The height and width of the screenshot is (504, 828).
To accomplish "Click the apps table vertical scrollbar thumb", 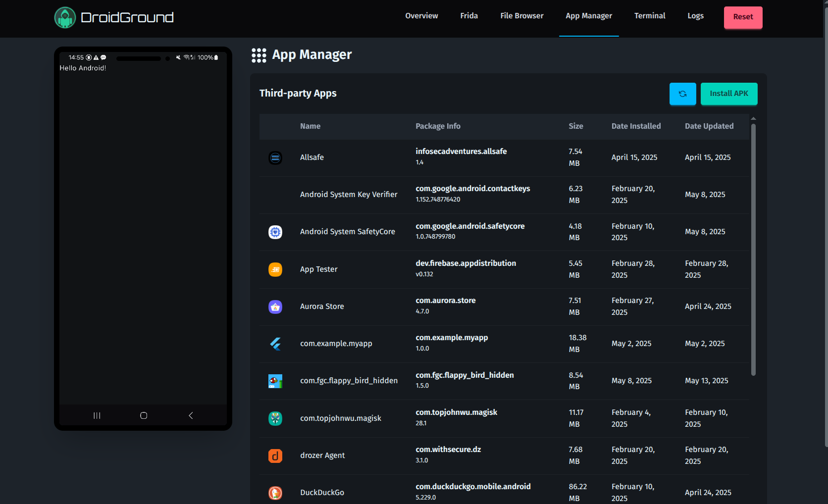I will (x=753, y=250).
